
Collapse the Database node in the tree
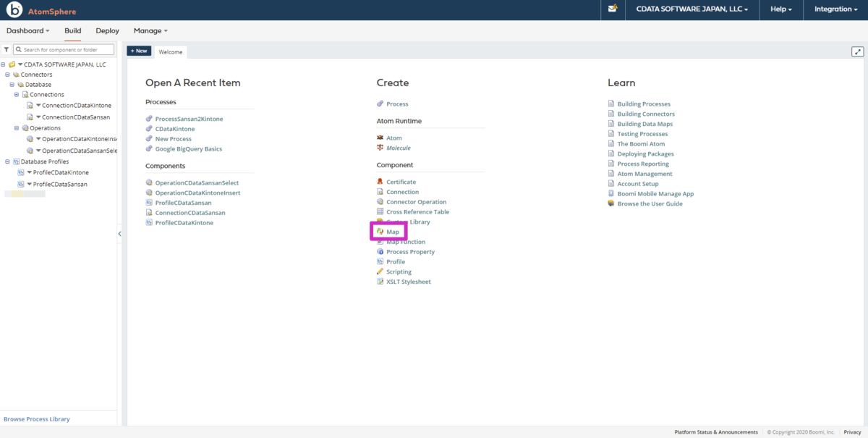[12, 85]
